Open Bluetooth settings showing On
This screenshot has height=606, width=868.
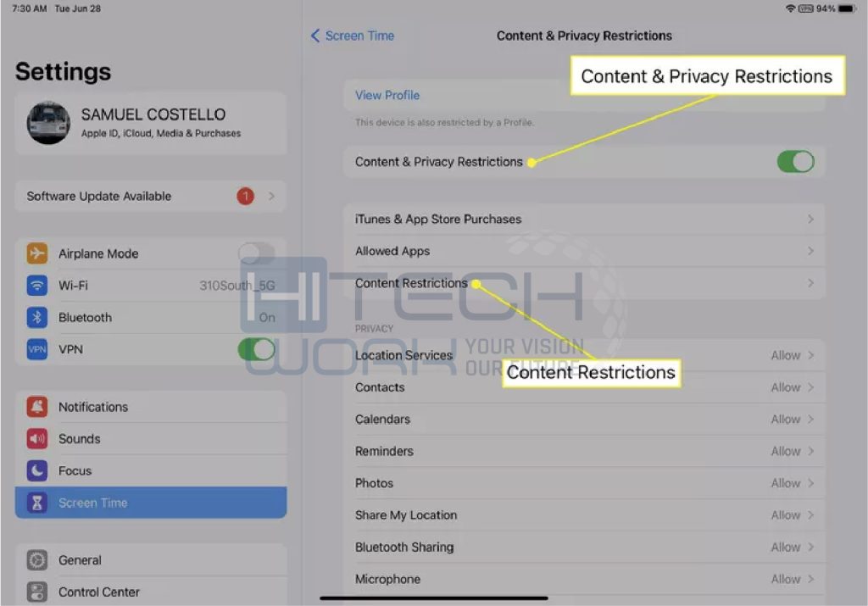pos(151,317)
